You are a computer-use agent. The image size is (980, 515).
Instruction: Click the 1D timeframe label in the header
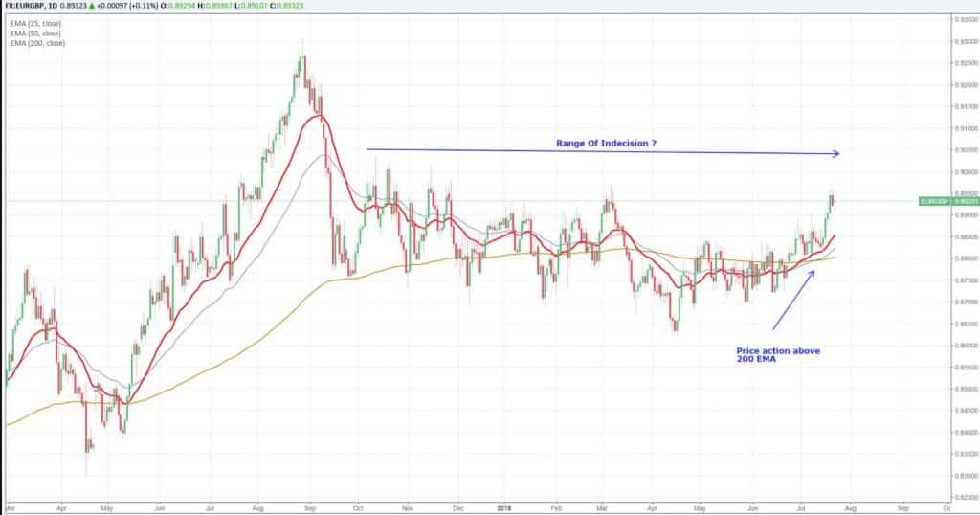point(59,6)
